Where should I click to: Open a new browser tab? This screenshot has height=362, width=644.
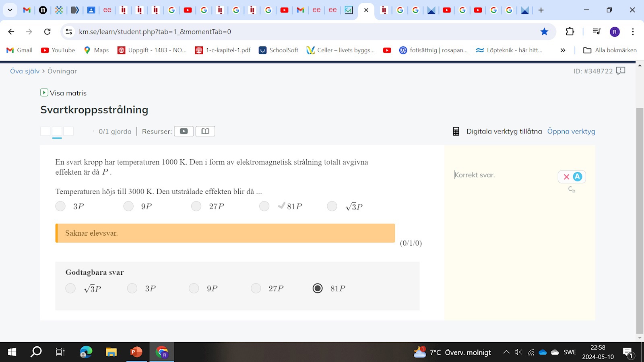click(x=541, y=10)
